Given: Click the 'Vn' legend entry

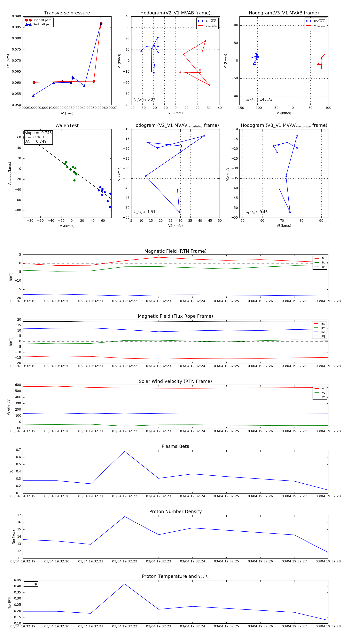Looking at the screenshot, I should 320,397.
